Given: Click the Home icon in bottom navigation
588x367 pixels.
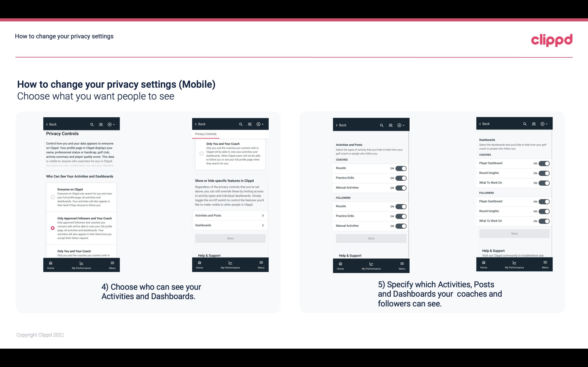Looking at the screenshot, I should (50, 263).
